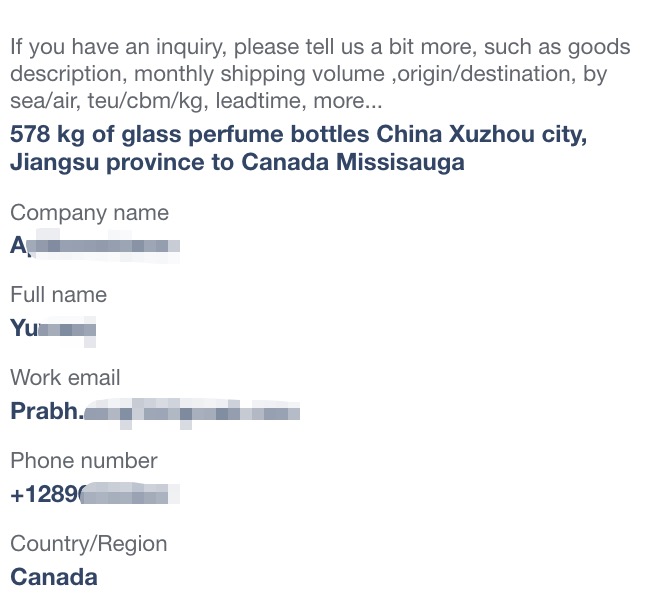
Task: Click the blurred Company name value
Action: click(95, 245)
